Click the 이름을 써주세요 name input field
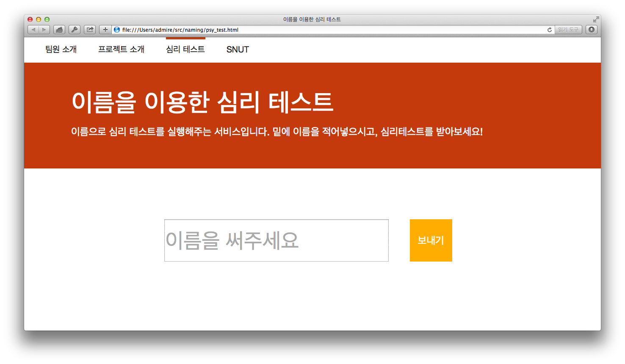The height and width of the screenshot is (364, 625). (x=277, y=240)
